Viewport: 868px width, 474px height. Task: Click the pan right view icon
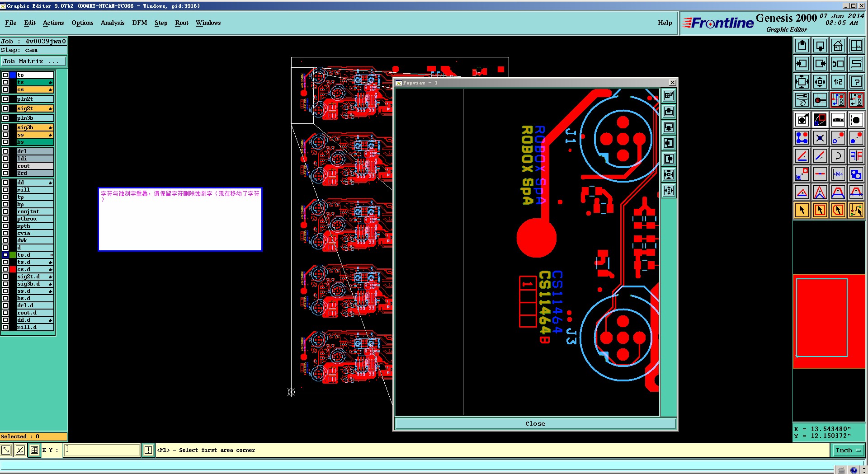(x=820, y=64)
